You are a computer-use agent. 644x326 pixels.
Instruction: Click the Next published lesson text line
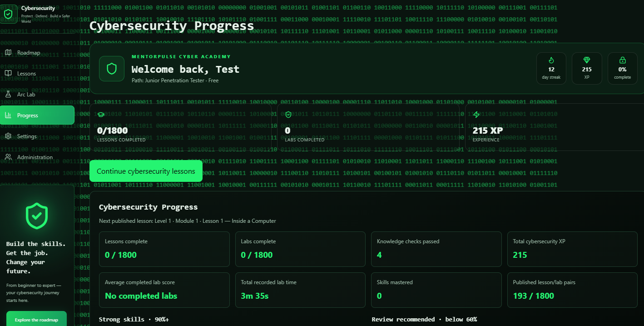188,221
